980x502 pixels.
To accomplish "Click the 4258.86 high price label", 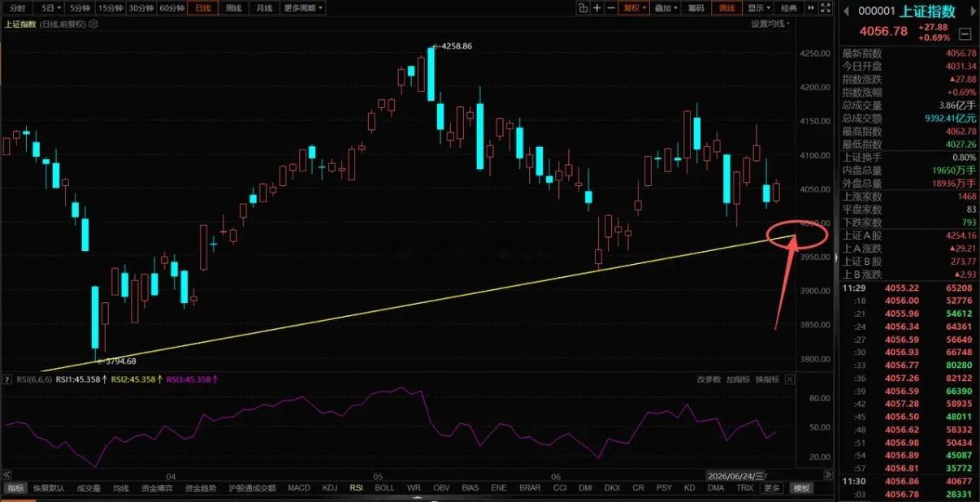I will coord(455,46).
